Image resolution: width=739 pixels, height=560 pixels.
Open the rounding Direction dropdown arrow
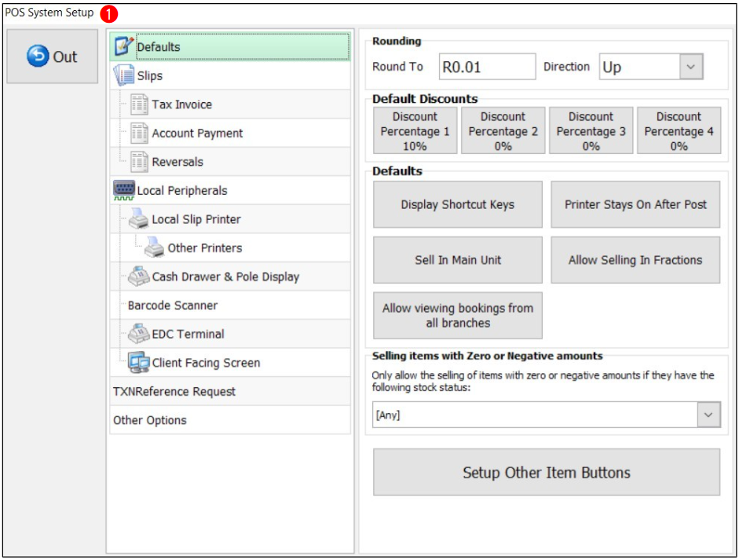point(691,67)
